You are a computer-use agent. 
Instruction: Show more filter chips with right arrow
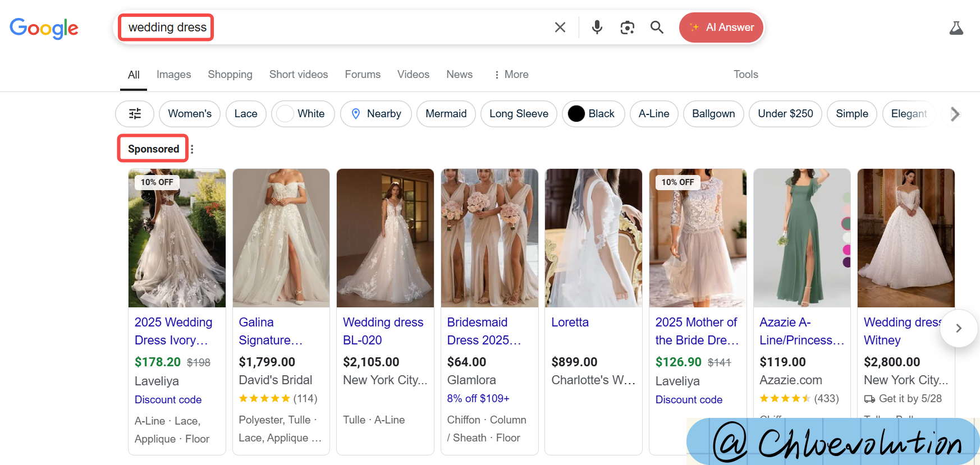click(955, 114)
